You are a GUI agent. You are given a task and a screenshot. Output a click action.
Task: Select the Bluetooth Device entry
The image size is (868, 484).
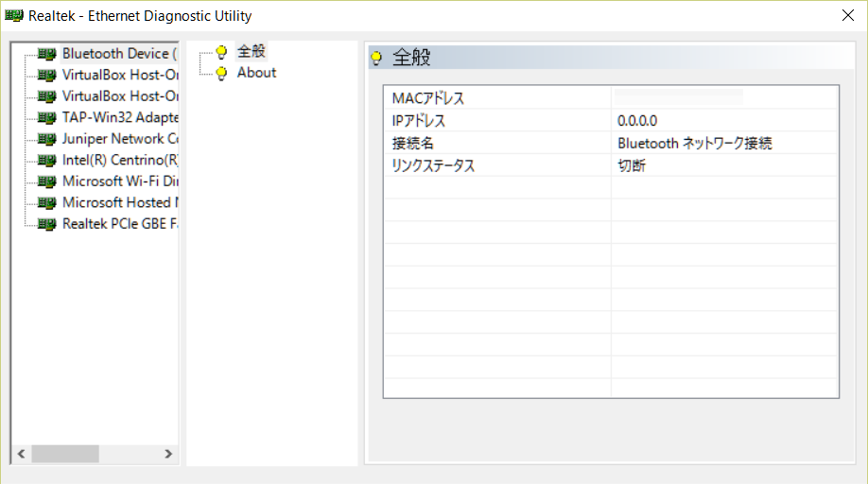119,54
